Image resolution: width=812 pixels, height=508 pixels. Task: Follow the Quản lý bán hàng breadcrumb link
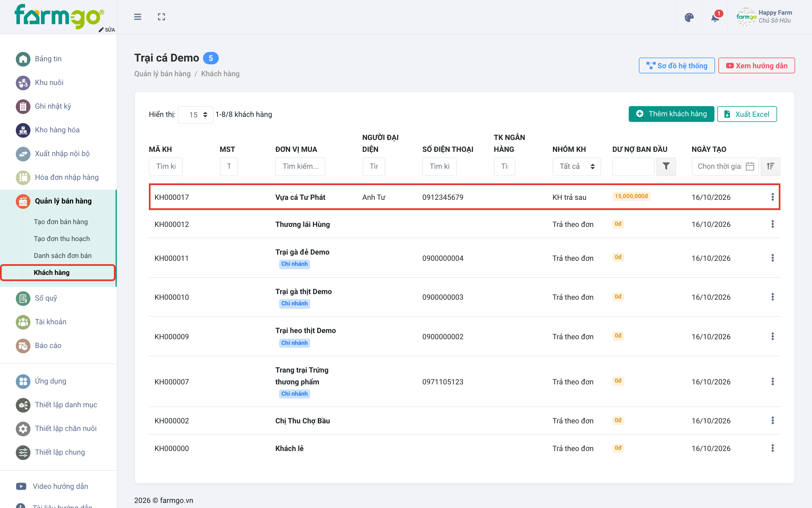(x=162, y=74)
